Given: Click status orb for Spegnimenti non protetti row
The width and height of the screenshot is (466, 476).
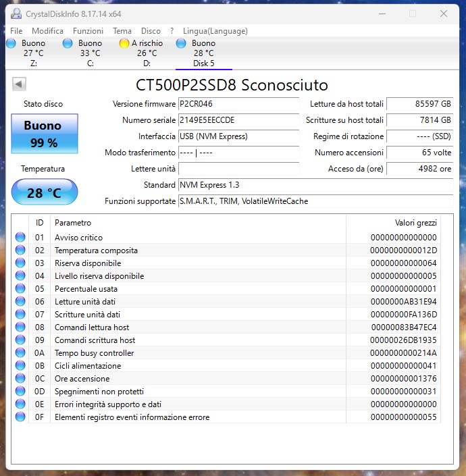Looking at the screenshot, I should tap(20, 391).
